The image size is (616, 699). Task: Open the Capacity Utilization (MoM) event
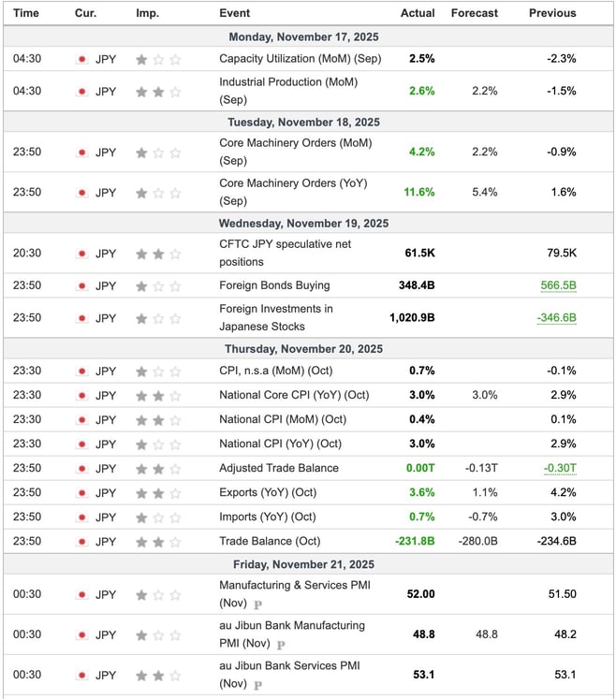300,58
